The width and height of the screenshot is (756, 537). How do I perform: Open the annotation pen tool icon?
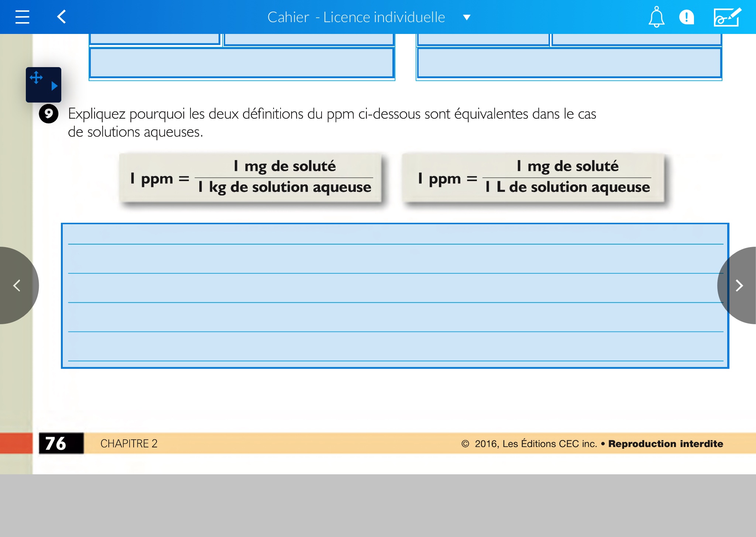(727, 17)
